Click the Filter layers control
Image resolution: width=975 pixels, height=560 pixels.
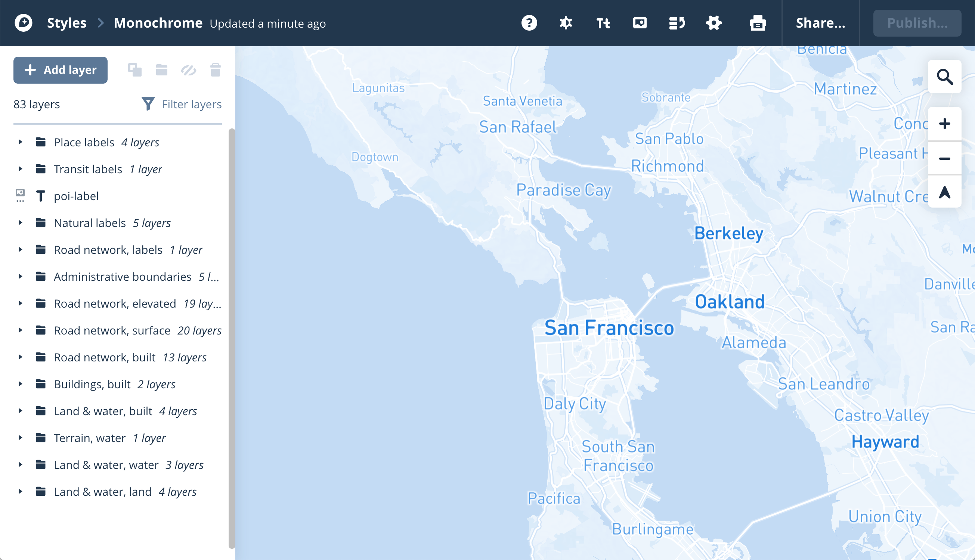tap(181, 104)
